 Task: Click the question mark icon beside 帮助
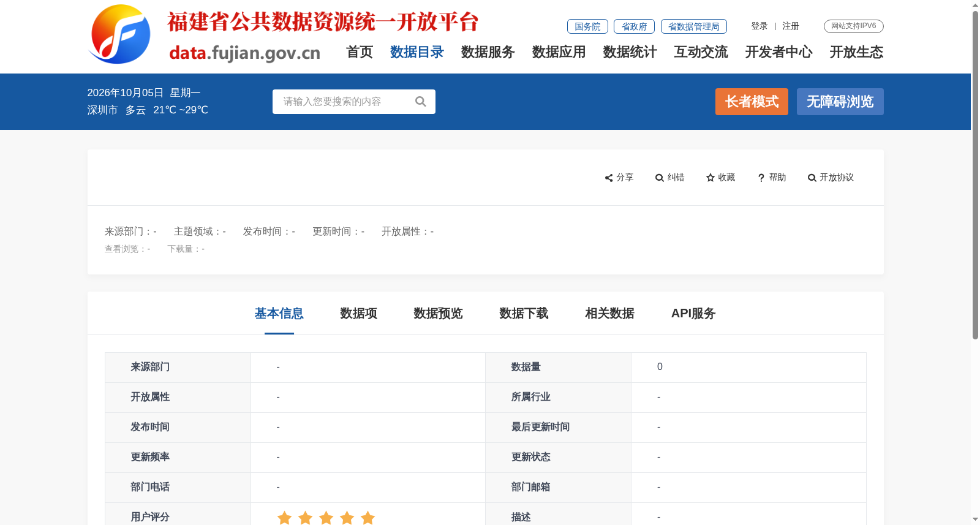(x=761, y=178)
